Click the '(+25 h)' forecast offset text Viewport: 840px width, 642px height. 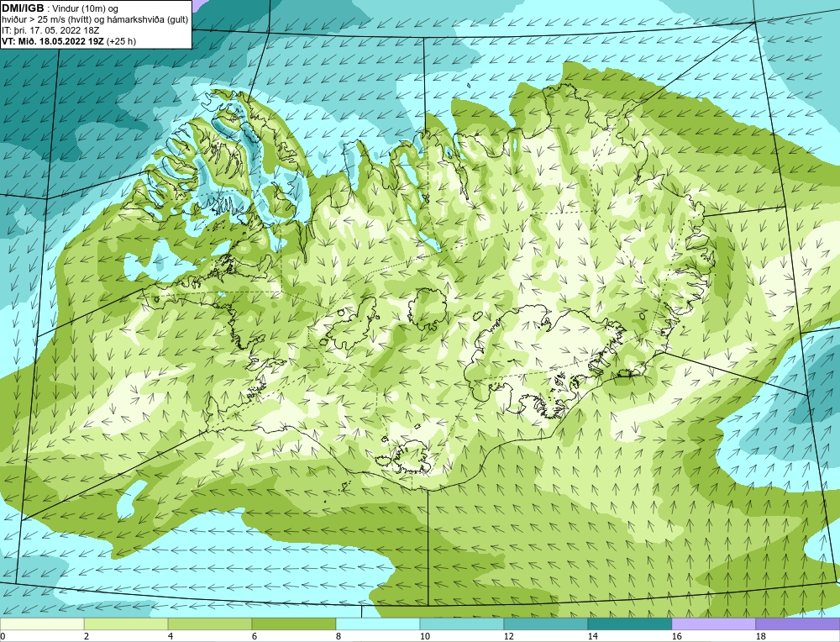(x=122, y=41)
